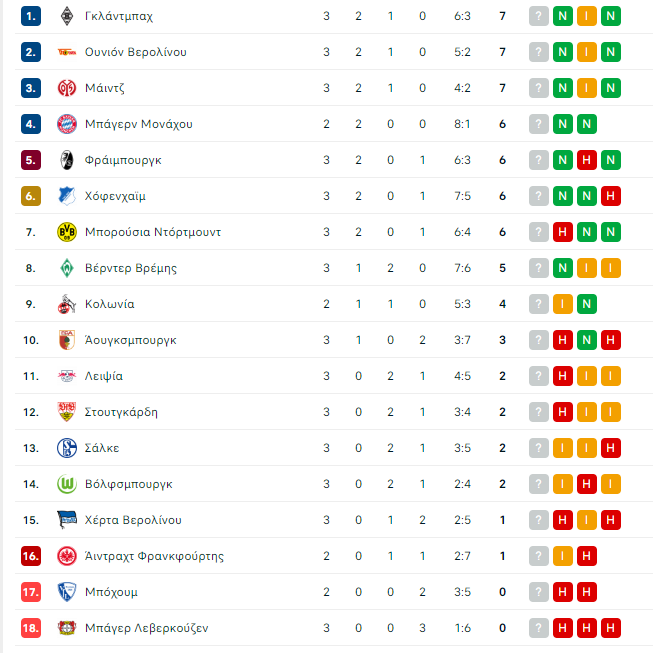Viewport: 653px width, 653px height.
Task: Select the Βόλφσμπουργκ green W logo
Action: coord(67,484)
